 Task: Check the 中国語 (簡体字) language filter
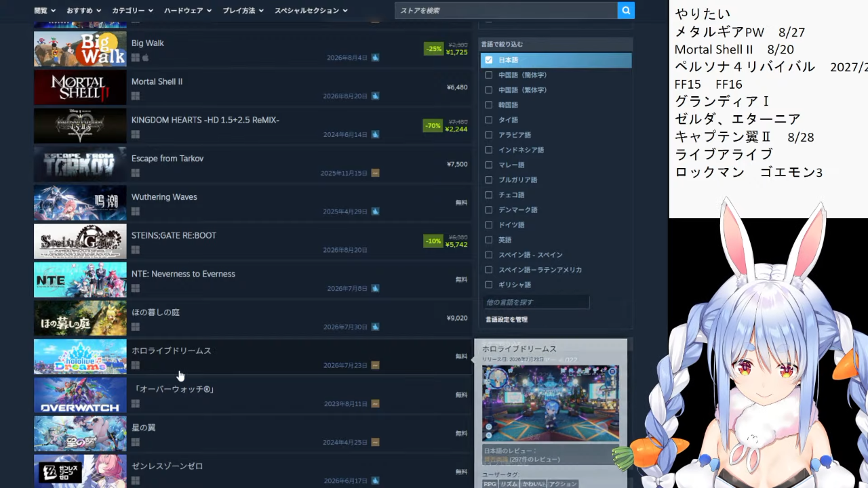click(489, 75)
